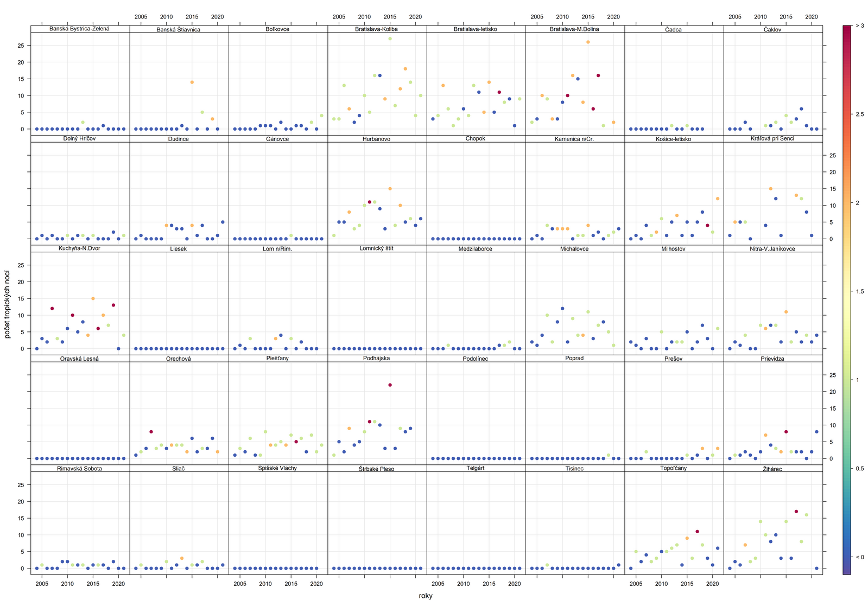Select the Hurbanovo panel header
Image resolution: width=868 pixels, height=607 pixels.
(377, 139)
